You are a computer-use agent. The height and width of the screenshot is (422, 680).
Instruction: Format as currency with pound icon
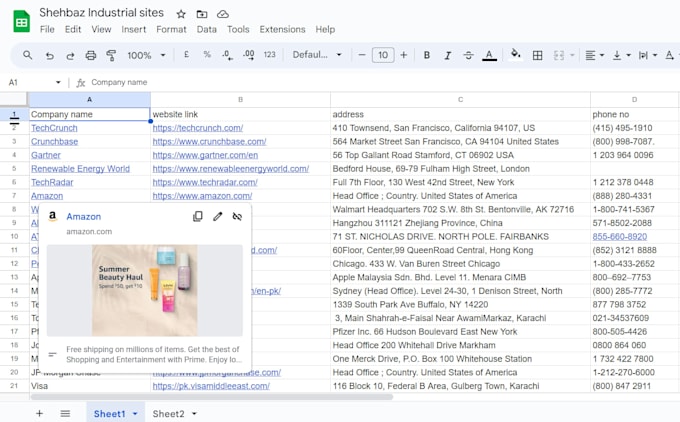coord(186,55)
